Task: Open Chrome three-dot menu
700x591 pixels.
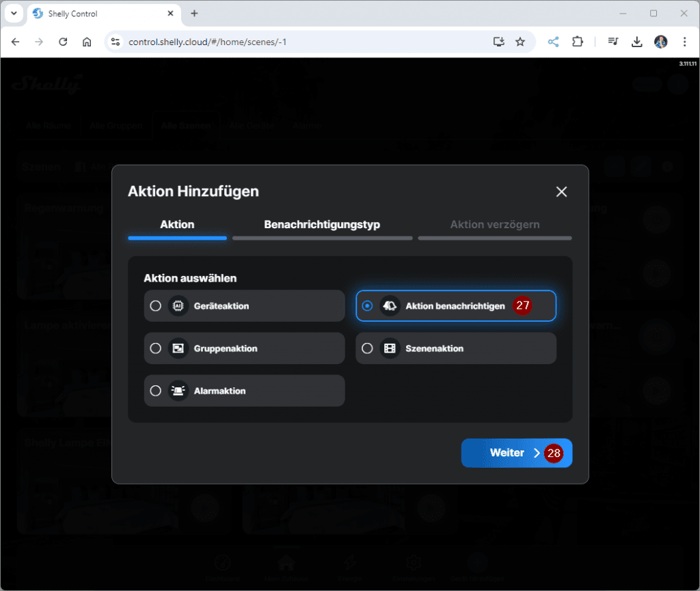Action: [684, 42]
